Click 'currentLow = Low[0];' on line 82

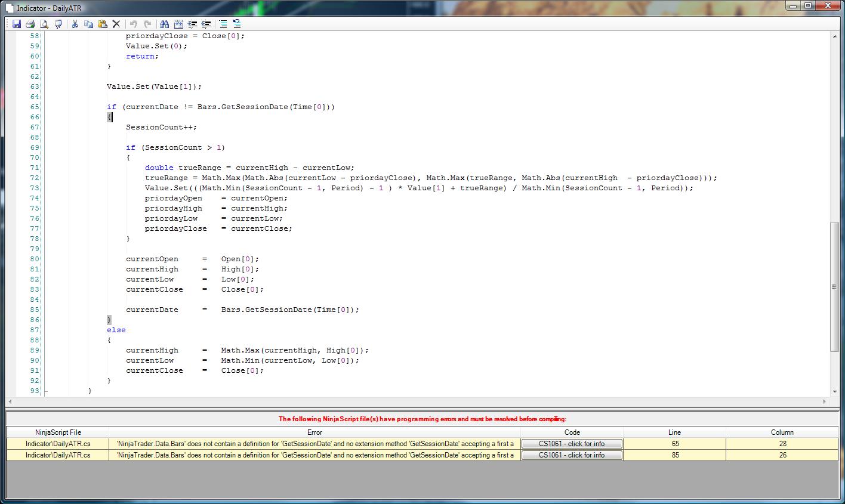tap(190, 279)
